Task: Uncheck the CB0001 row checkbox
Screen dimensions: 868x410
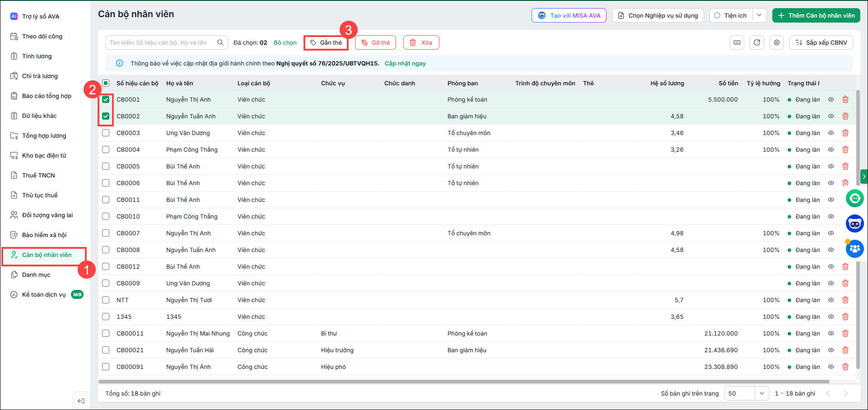Action: [x=106, y=99]
